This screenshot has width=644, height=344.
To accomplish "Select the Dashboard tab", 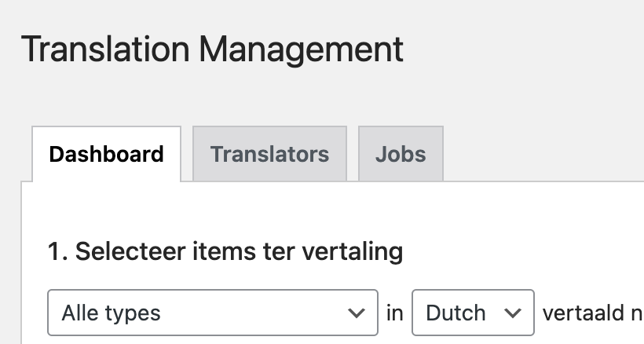I will pos(106,153).
